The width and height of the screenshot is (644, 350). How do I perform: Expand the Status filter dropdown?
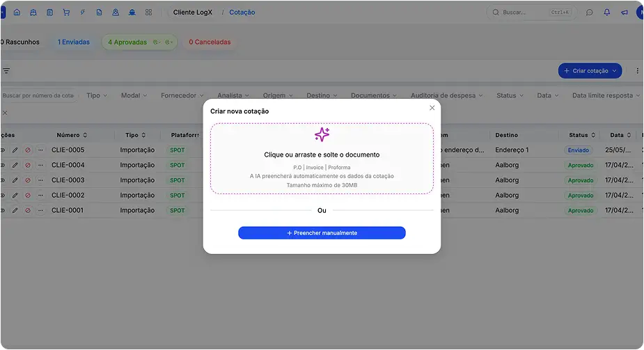point(510,95)
